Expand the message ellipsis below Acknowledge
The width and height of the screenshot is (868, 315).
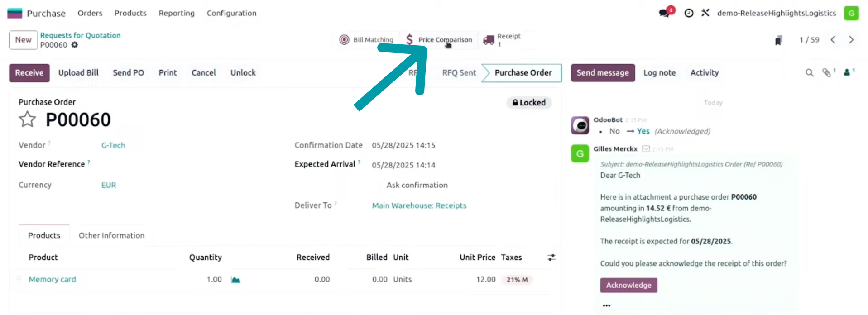tap(607, 305)
